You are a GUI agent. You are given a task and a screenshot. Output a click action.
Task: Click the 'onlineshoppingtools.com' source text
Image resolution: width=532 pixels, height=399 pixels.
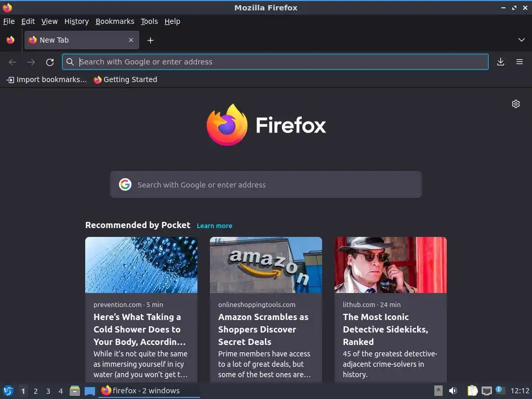(257, 304)
